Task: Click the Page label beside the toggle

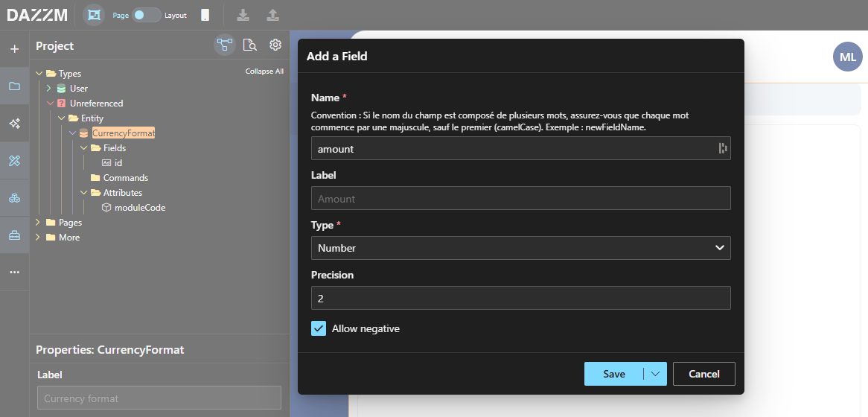Action: coord(121,16)
